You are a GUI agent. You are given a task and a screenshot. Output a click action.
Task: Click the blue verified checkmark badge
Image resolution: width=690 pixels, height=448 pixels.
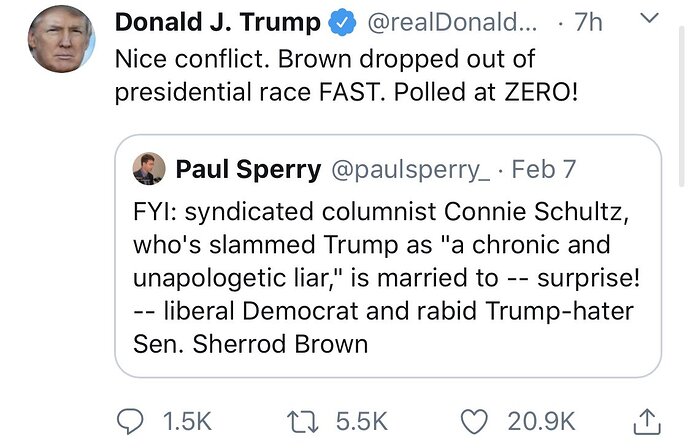343,23
